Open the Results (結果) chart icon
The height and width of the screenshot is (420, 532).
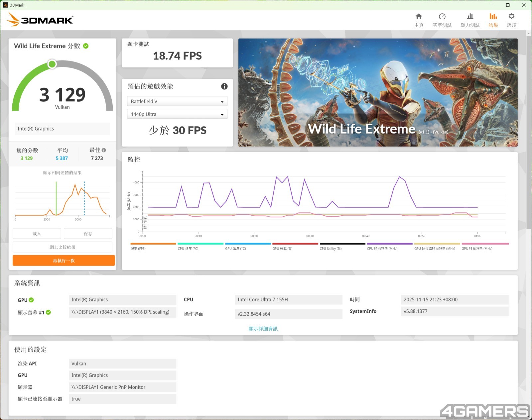[x=493, y=17]
